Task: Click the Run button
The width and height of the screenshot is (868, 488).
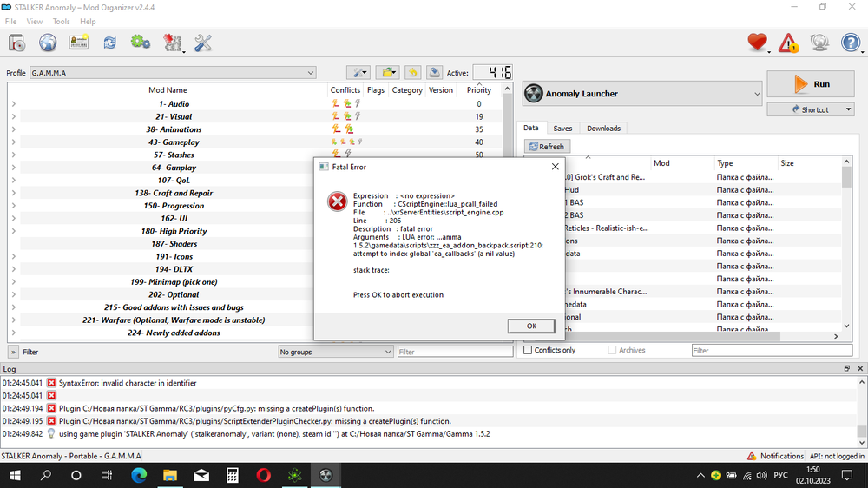Action: [812, 84]
